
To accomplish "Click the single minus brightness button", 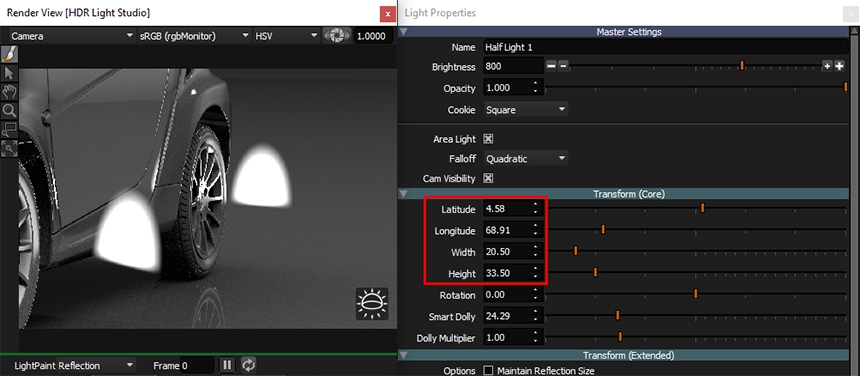I will click(563, 66).
